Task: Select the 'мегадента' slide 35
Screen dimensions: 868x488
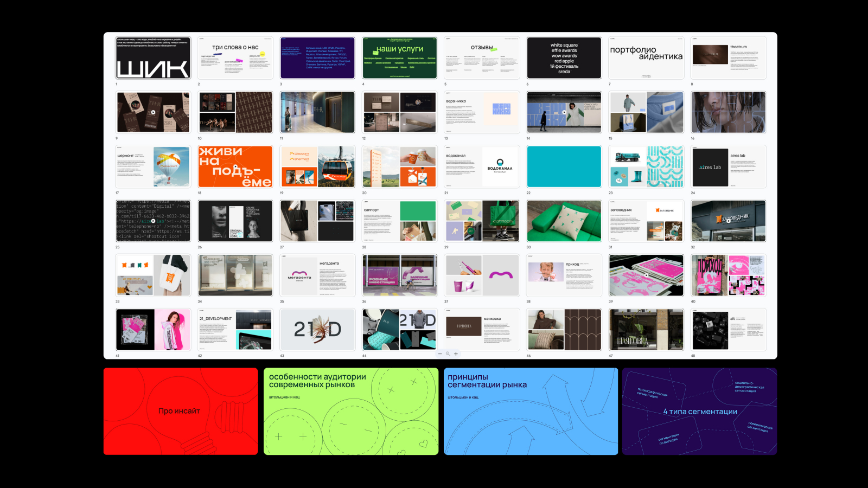Action: [x=317, y=275]
